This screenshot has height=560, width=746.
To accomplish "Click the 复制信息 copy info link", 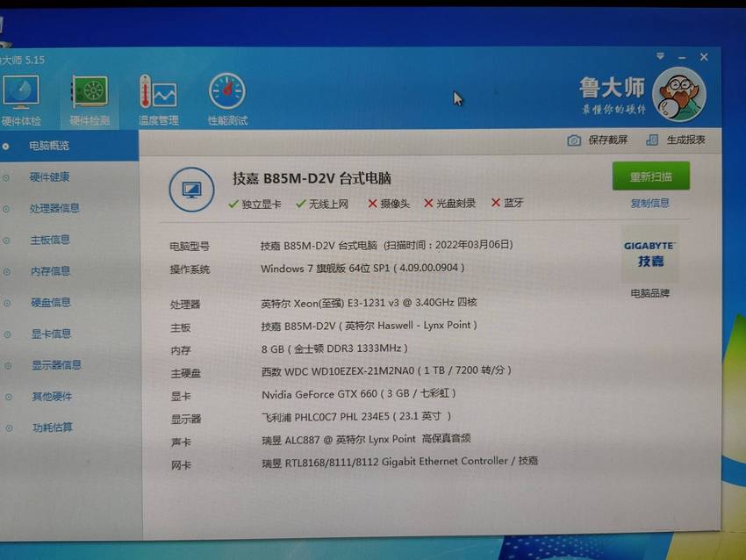I will 649,204.
